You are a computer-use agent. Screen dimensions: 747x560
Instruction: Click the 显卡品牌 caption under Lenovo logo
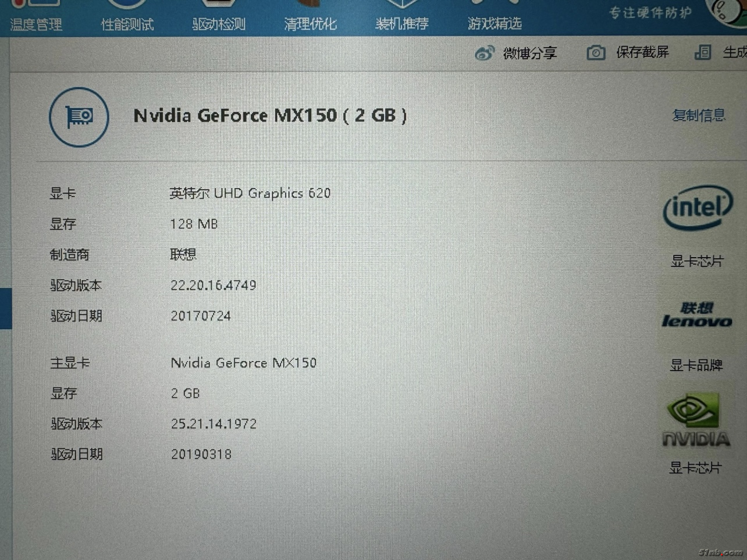[696, 365]
